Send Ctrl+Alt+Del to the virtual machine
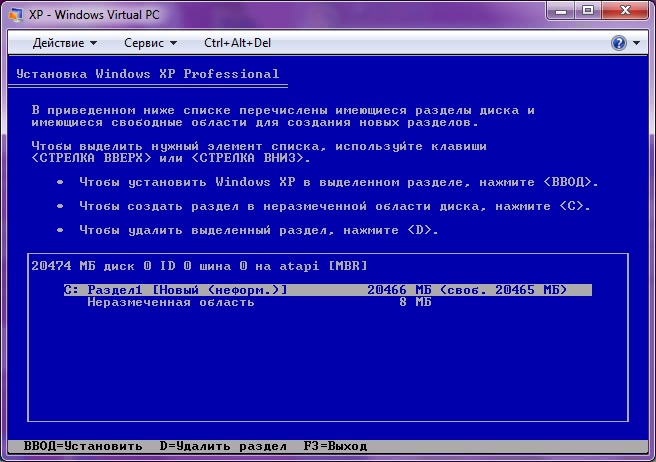 (x=237, y=43)
